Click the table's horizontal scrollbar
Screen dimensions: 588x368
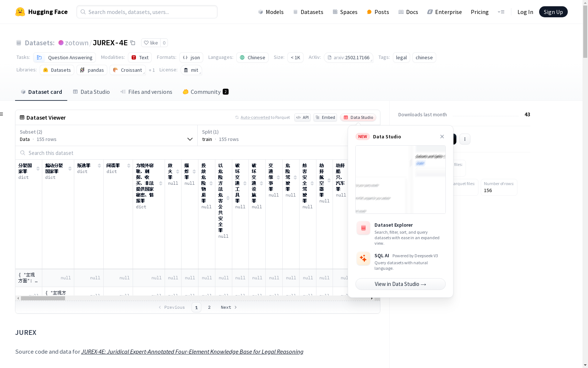coord(43,298)
